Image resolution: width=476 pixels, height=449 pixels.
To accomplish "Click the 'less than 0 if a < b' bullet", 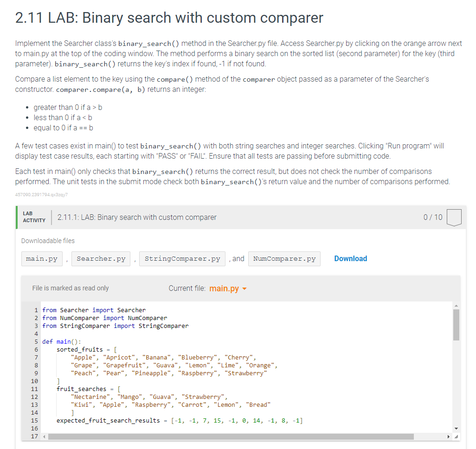I will coord(63,117).
